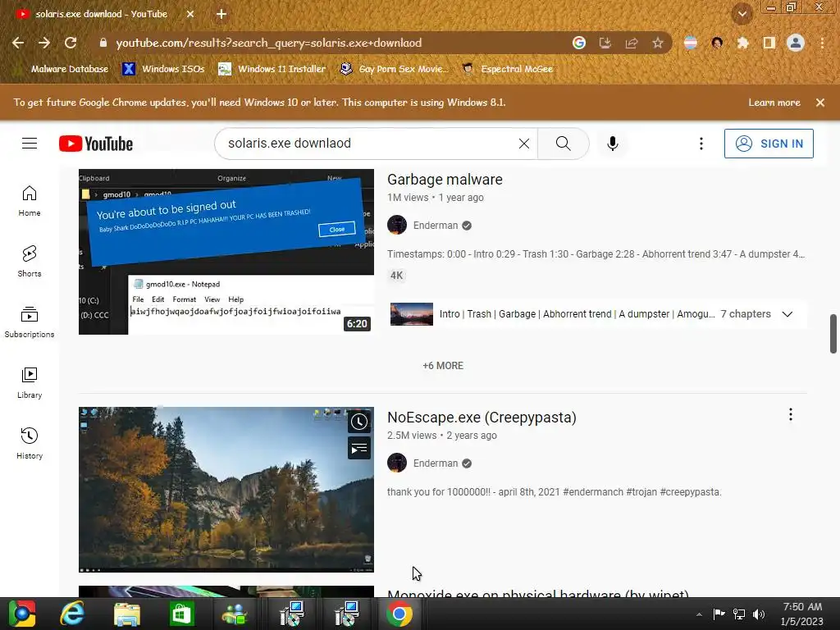The height and width of the screenshot is (630, 840).
Task: Open a new browser tab
Action: coord(221,14)
